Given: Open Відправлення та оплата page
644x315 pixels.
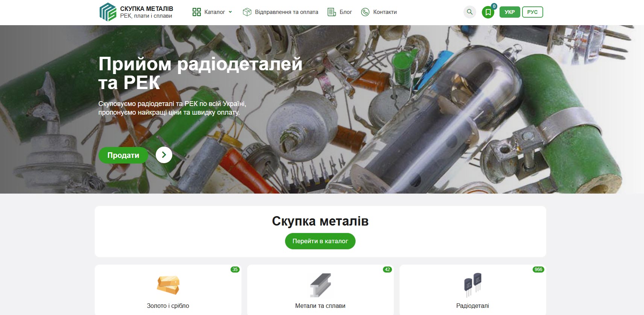Looking at the screenshot, I should coord(286,12).
